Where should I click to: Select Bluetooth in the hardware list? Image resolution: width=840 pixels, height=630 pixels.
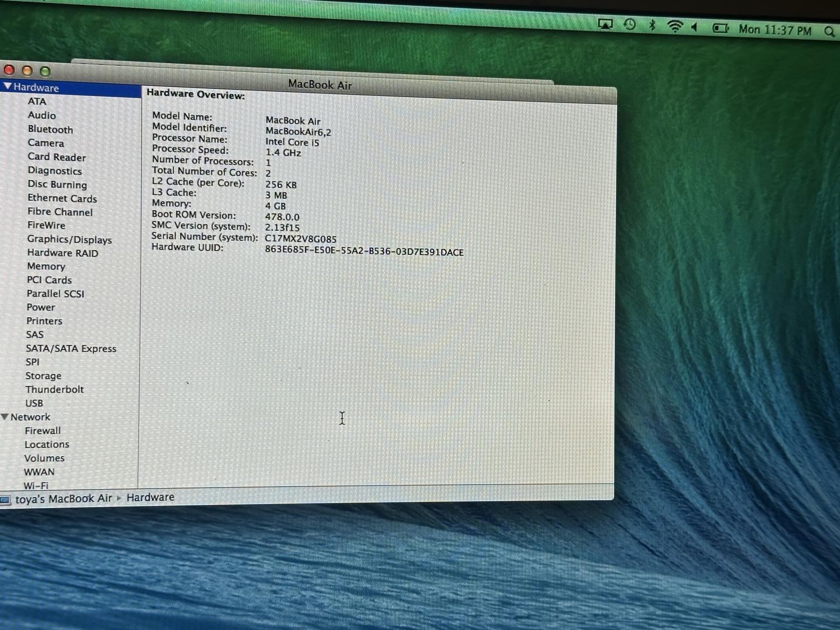[50, 129]
